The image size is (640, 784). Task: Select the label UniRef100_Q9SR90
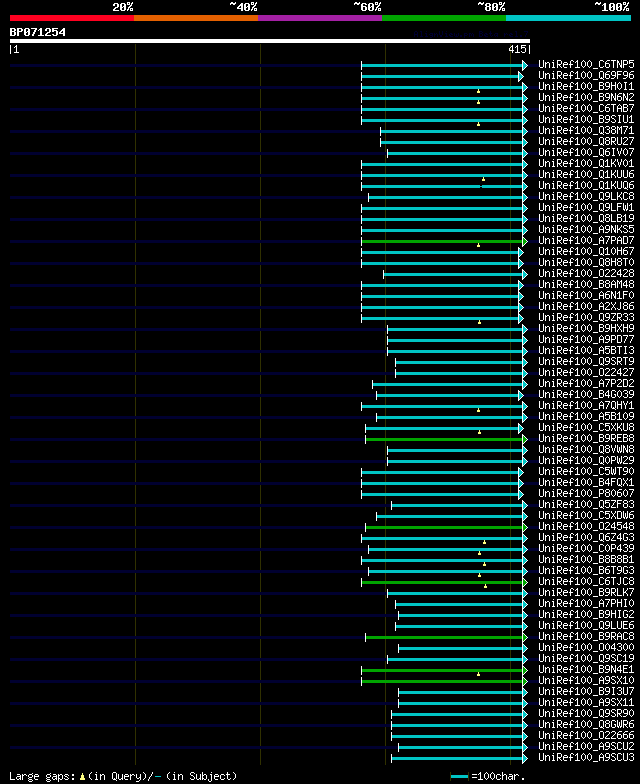point(586,714)
